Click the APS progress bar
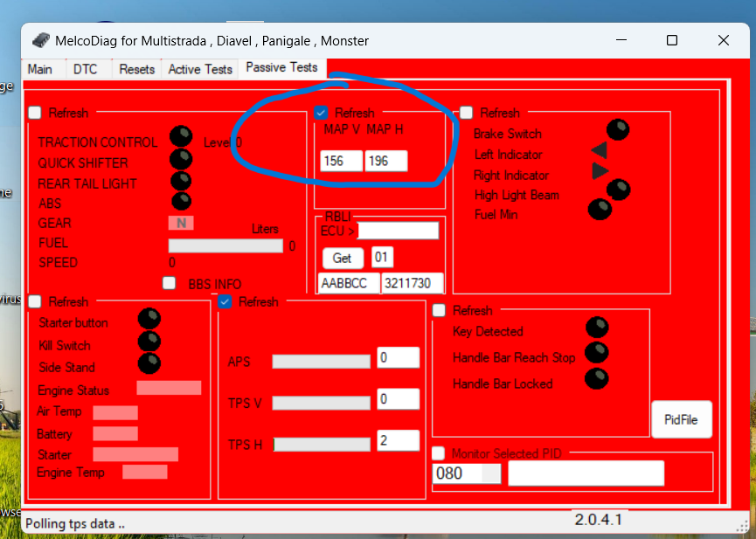The width and height of the screenshot is (756, 539). point(321,361)
